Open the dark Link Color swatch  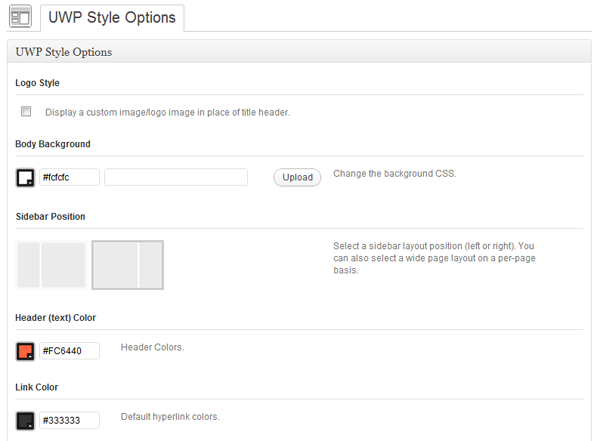click(25, 421)
